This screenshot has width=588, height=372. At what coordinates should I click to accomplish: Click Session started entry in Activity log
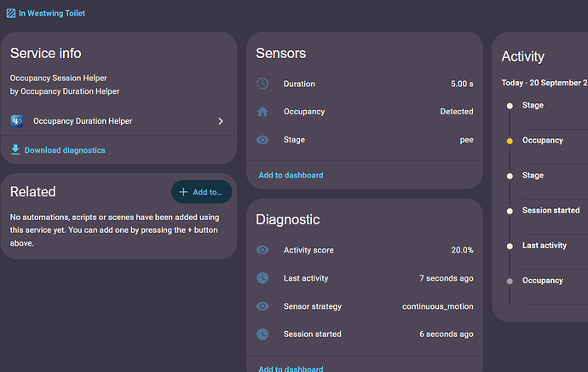pos(551,210)
